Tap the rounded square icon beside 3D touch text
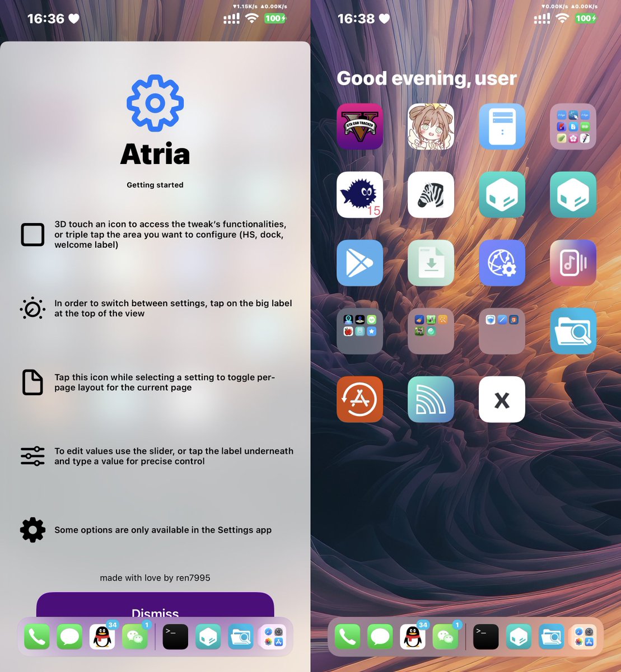The width and height of the screenshot is (621, 672). point(32,235)
